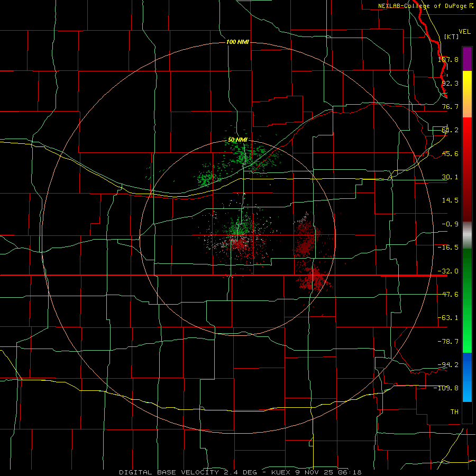
Task: Select the 107.8 legend value
Action: click(448, 59)
